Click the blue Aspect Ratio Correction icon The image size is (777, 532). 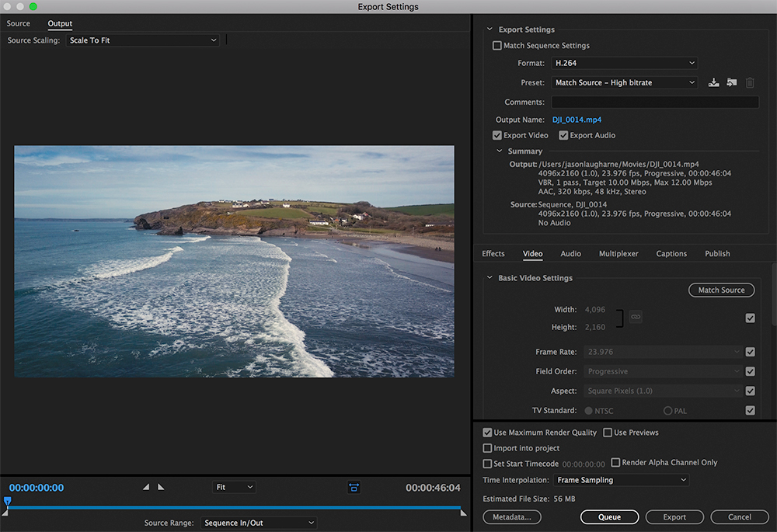354,487
